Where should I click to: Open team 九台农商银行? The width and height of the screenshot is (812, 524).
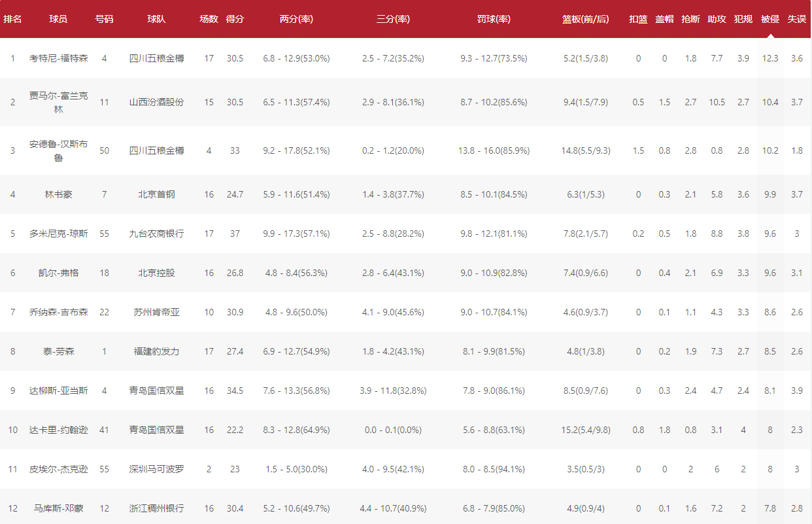(156, 234)
